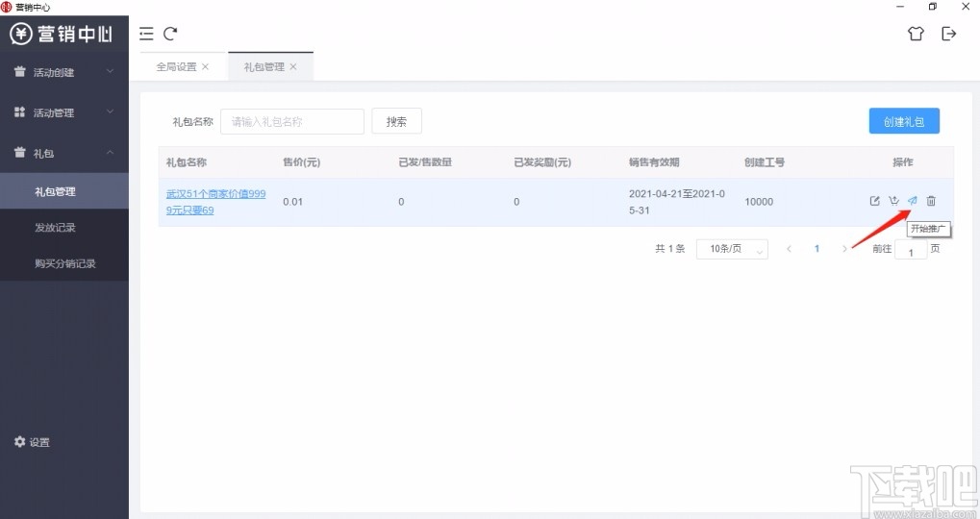
Task: Click the 10000 creator ID cell
Action: tap(759, 202)
